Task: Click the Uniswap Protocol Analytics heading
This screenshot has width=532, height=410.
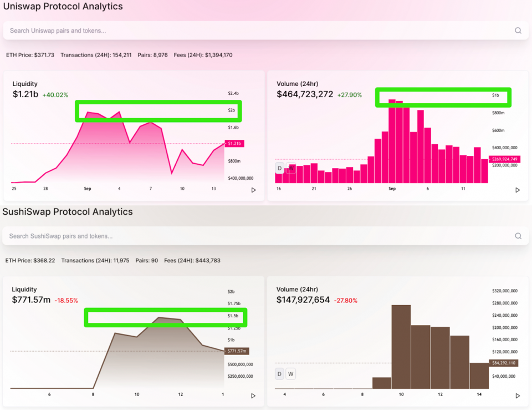Action: click(x=63, y=7)
